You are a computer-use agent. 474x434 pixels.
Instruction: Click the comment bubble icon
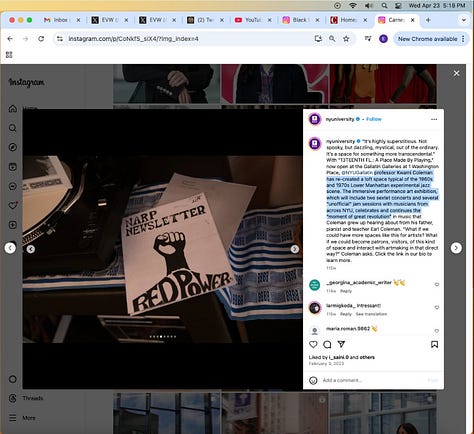[x=327, y=344]
